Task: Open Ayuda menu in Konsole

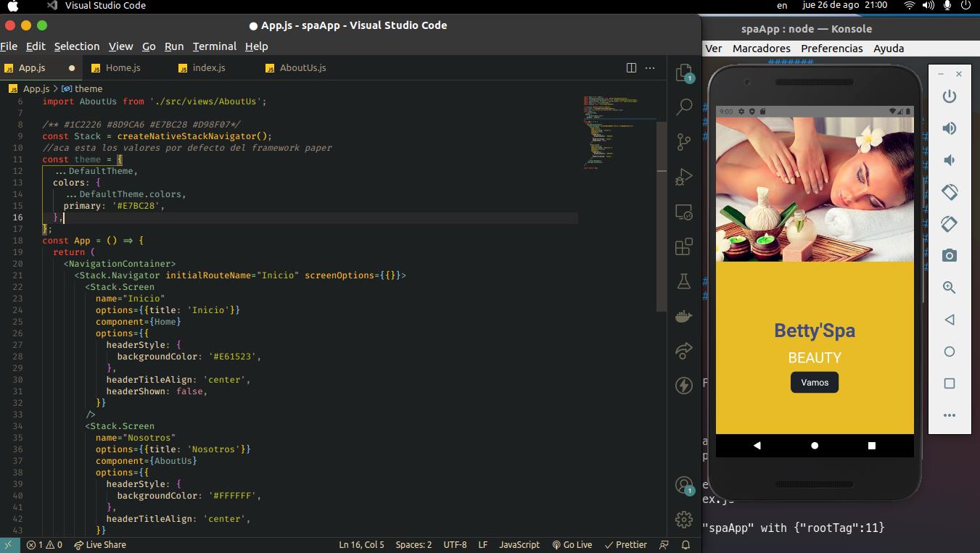Action: tap(889, 48)
